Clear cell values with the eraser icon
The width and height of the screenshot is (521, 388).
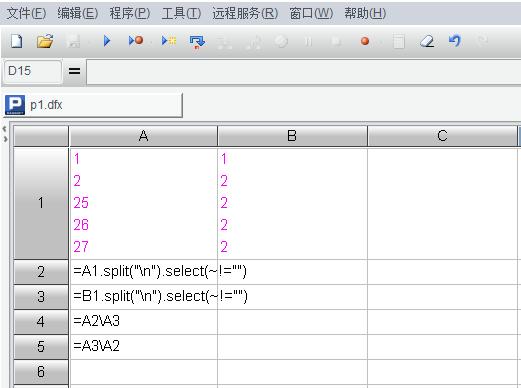(427, 41)
